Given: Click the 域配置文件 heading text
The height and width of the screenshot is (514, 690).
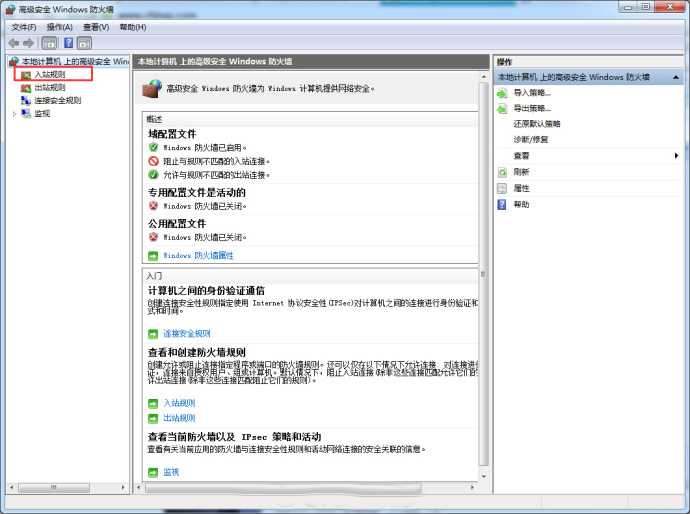Looking at the screenshot, I should (x=172, y=134).
